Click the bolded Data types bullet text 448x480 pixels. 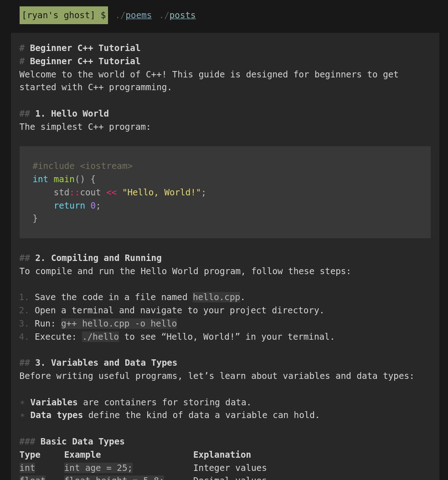tap(56, 415)
